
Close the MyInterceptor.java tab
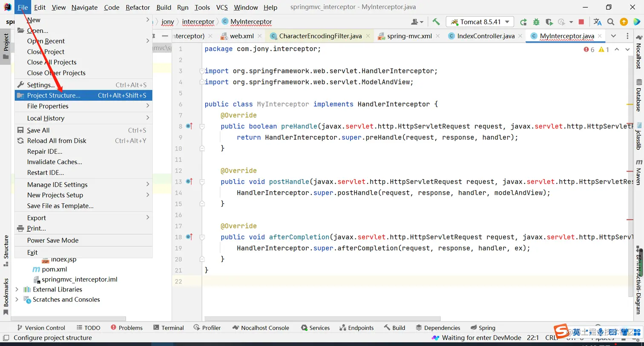(600, 36)
